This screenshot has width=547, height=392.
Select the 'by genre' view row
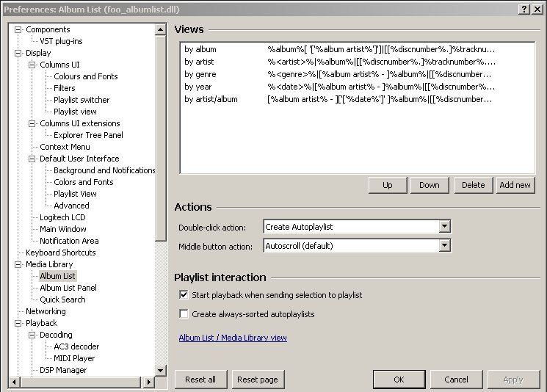[200, 74]
